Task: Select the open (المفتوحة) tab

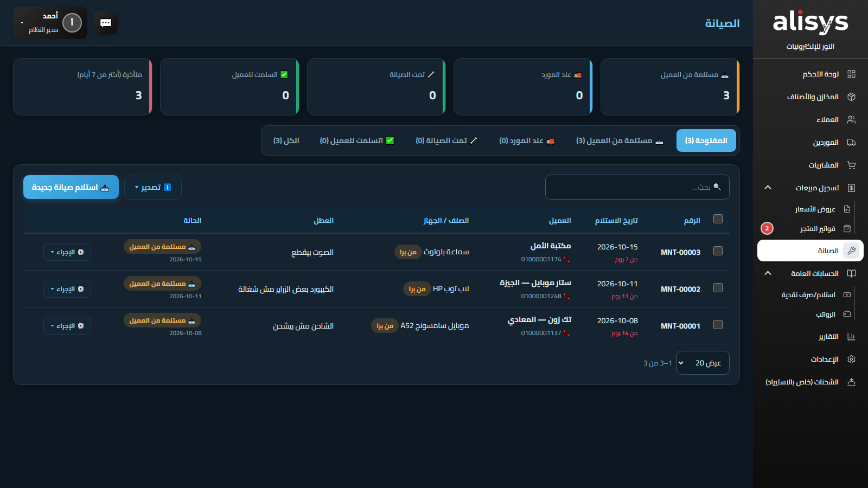Action: coord(706,140)
